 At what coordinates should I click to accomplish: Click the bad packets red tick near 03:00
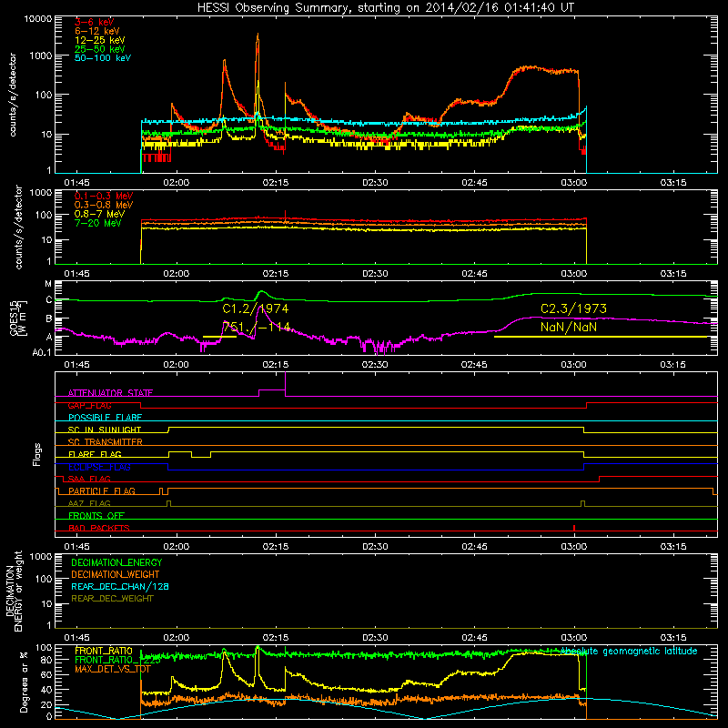[x=574, y=528]
